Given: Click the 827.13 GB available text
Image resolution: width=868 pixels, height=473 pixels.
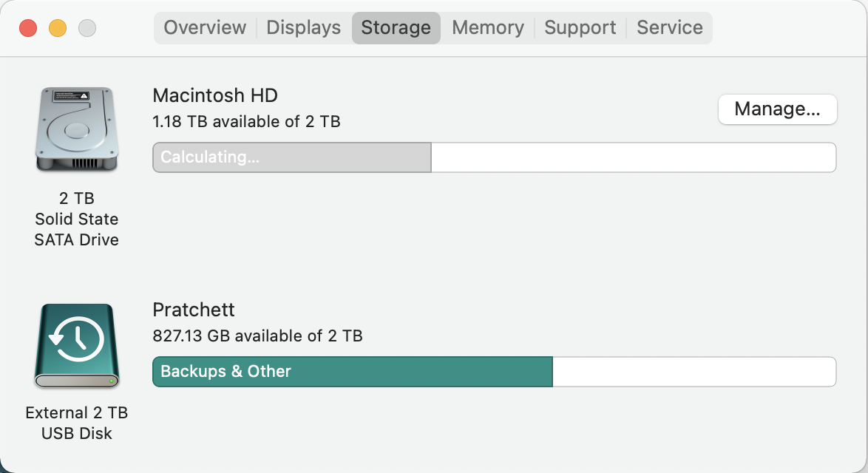Looking at the screenshot, I should click(257, 336).
